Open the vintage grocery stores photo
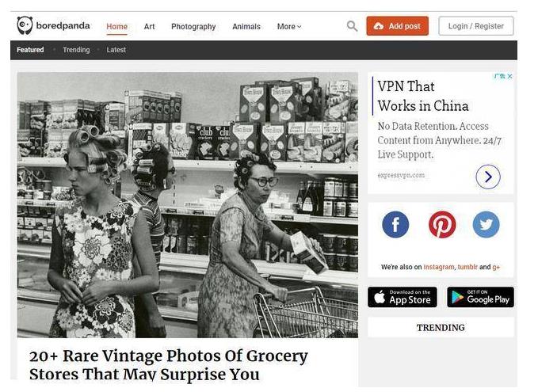Viewport: 538px width, 392px height. click(188, 205)
